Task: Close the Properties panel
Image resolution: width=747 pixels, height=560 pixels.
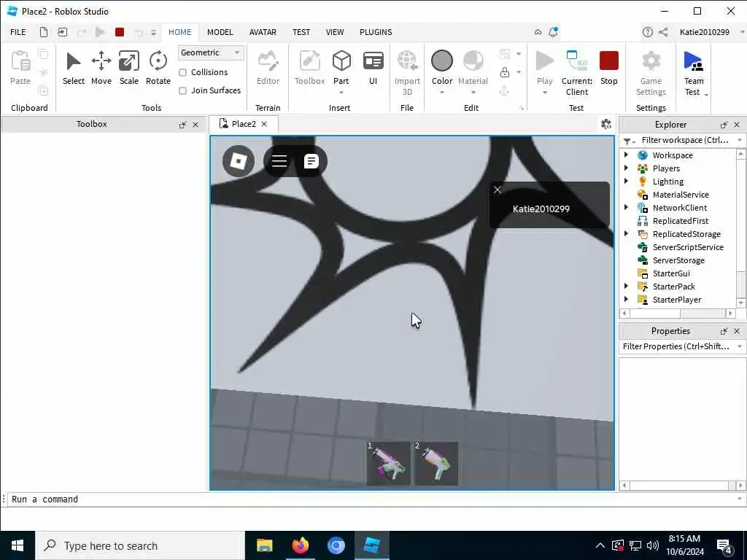Action: pyautogui.click(x=737, y=331)
